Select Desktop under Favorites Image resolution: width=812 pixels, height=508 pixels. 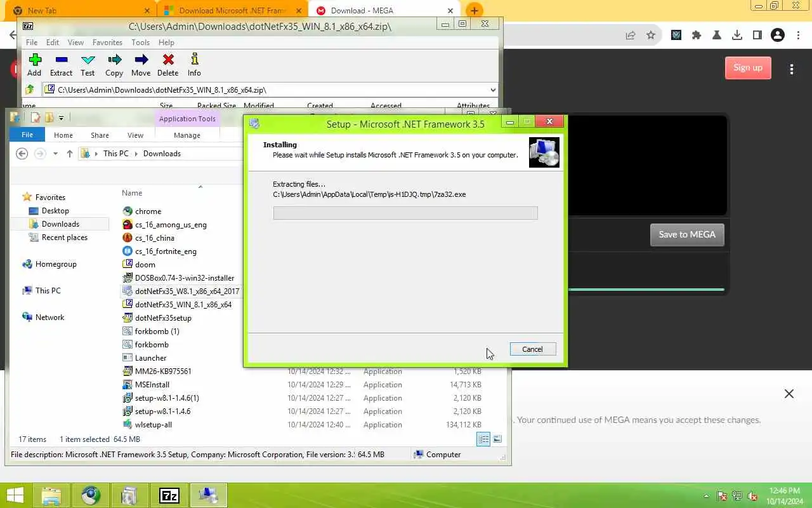click(x=55, y=211)
